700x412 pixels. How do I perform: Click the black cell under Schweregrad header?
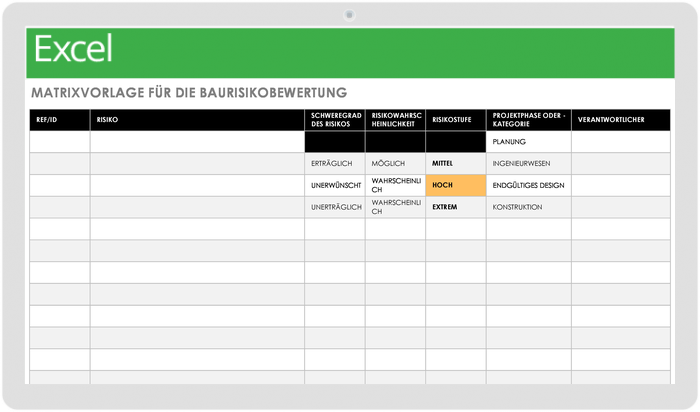(335, 142)
